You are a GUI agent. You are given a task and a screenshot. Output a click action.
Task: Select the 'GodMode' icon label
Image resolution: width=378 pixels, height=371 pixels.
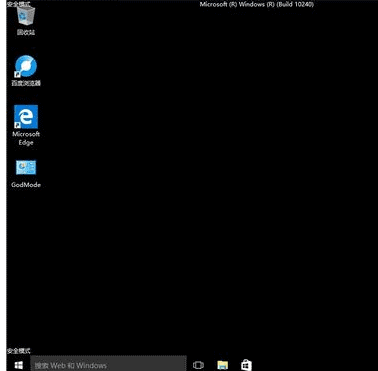(26, 185)
